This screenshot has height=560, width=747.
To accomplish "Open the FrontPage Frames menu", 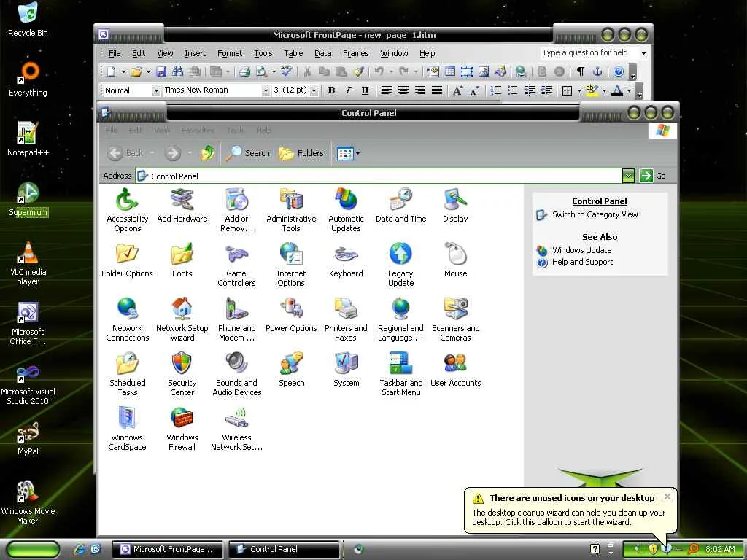I will point(356,53).
